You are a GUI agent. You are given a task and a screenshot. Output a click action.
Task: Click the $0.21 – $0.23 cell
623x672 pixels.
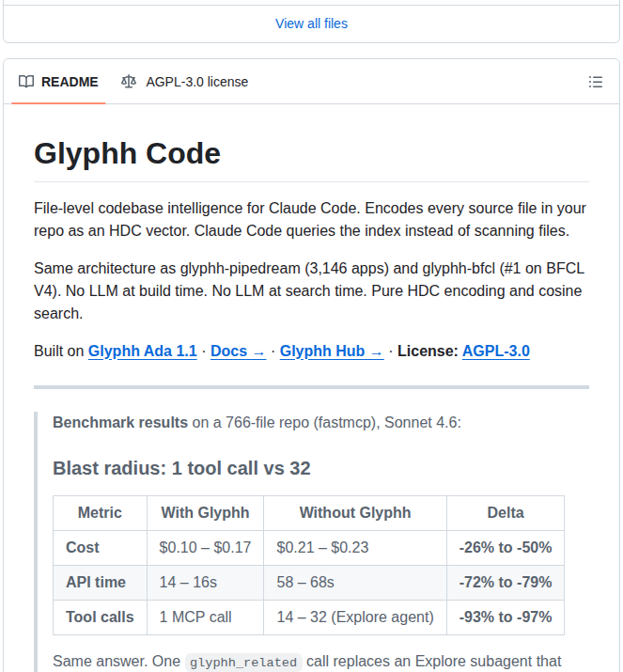pyautogui.click(x=355, y=548)
